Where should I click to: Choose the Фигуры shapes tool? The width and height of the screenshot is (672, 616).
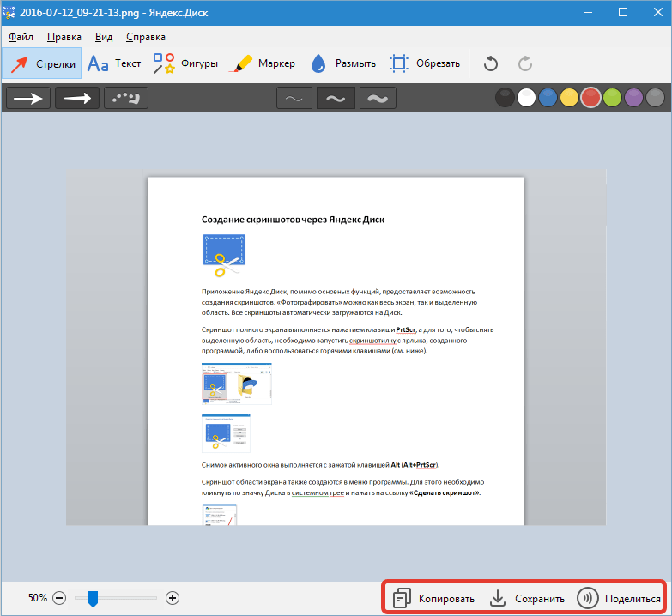[x=185, y=63]
